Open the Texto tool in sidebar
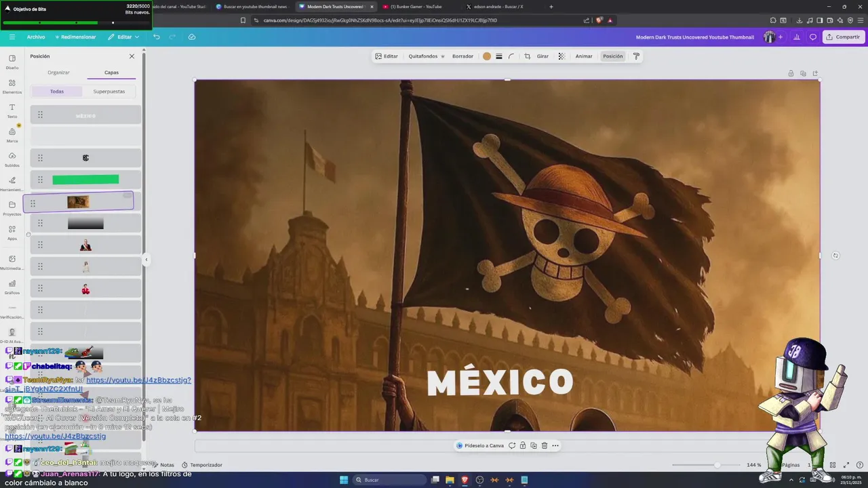868x488 pixels. coord(12,110)
